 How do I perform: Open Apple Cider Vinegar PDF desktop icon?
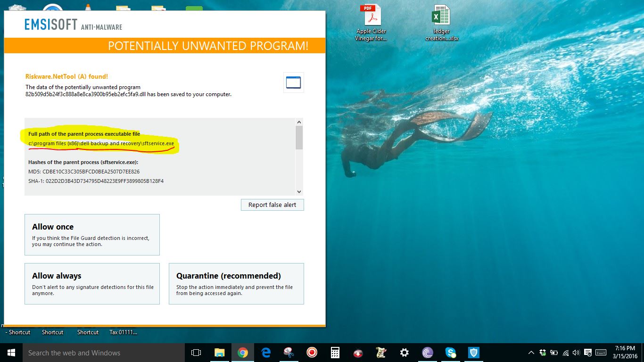tap(371, 23)
